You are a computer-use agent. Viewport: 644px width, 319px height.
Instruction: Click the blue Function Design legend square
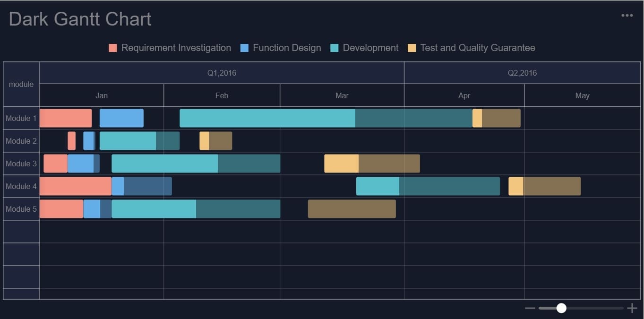pyautogui.click(x=244, y=48)
